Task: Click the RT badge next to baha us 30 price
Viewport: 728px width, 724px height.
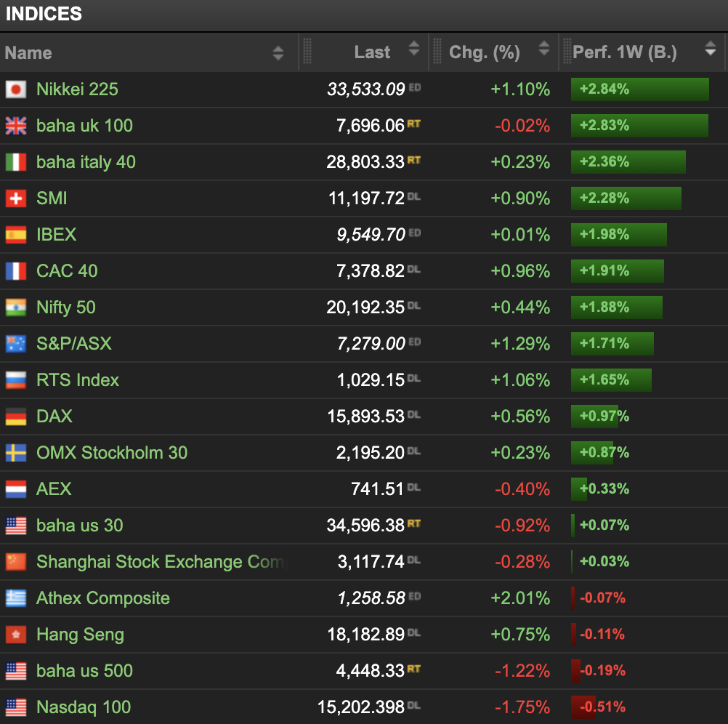Action: coord(413,523)
